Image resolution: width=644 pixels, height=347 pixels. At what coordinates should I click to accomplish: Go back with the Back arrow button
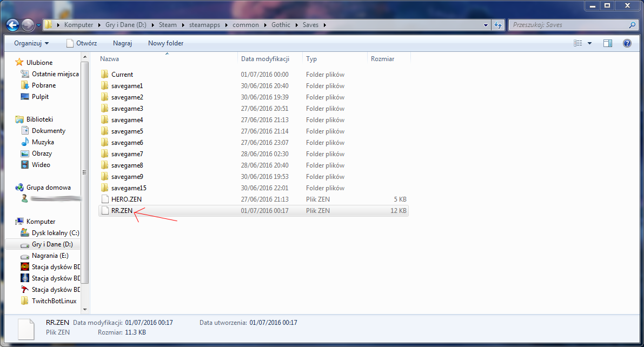13,25
